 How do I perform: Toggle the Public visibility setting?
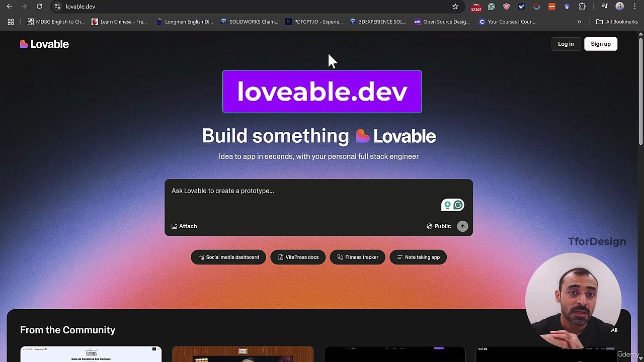[x=439, y=226]
